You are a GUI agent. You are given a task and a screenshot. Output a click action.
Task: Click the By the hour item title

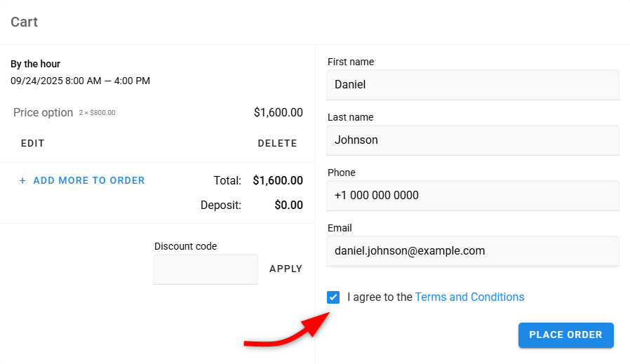[35, 64]
